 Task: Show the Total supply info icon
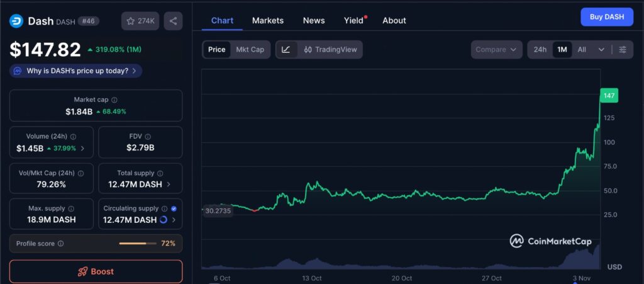tap(160, 173)
